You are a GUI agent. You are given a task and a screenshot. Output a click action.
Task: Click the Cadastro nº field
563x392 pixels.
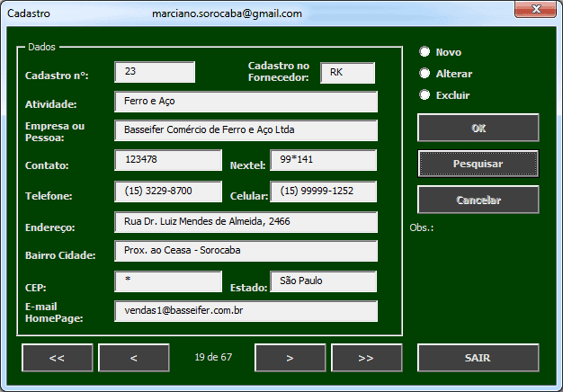tap(155, 72)
